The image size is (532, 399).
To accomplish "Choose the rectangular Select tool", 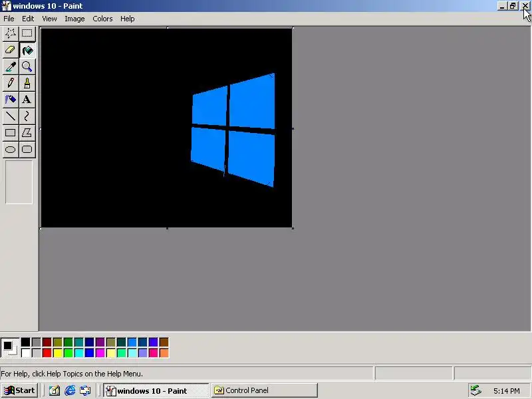I will coord(27,33).
